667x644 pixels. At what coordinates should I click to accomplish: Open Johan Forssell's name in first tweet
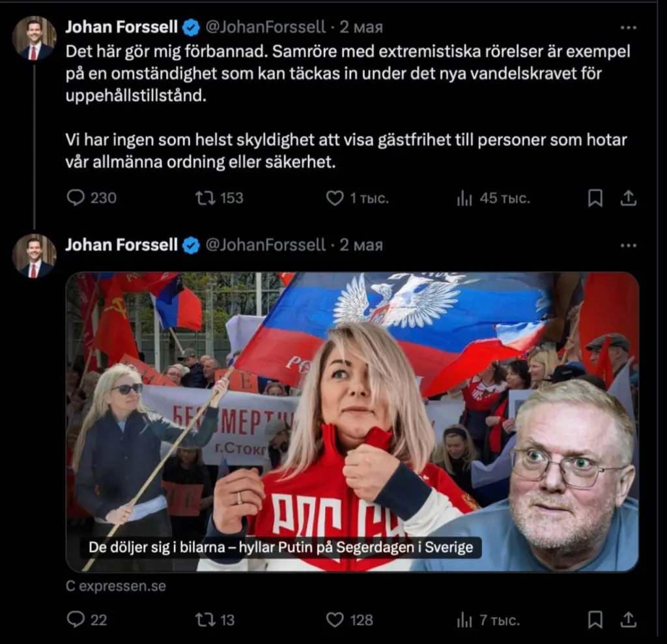coord(122,27)
